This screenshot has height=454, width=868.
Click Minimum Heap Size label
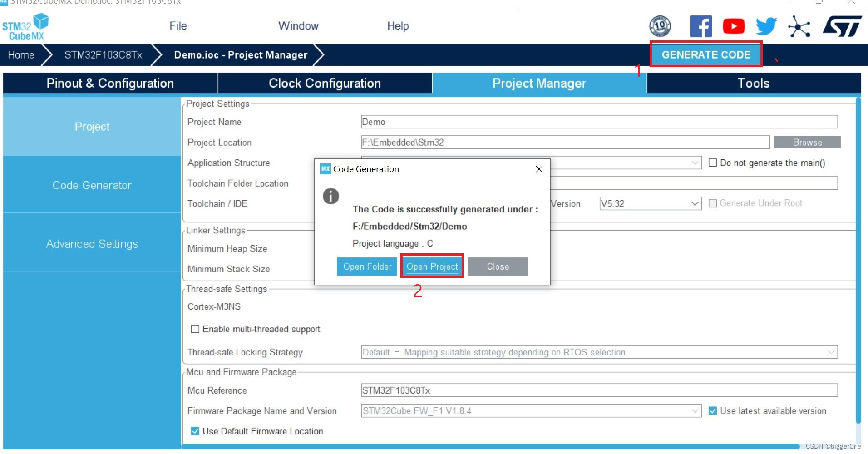(227, 248)
